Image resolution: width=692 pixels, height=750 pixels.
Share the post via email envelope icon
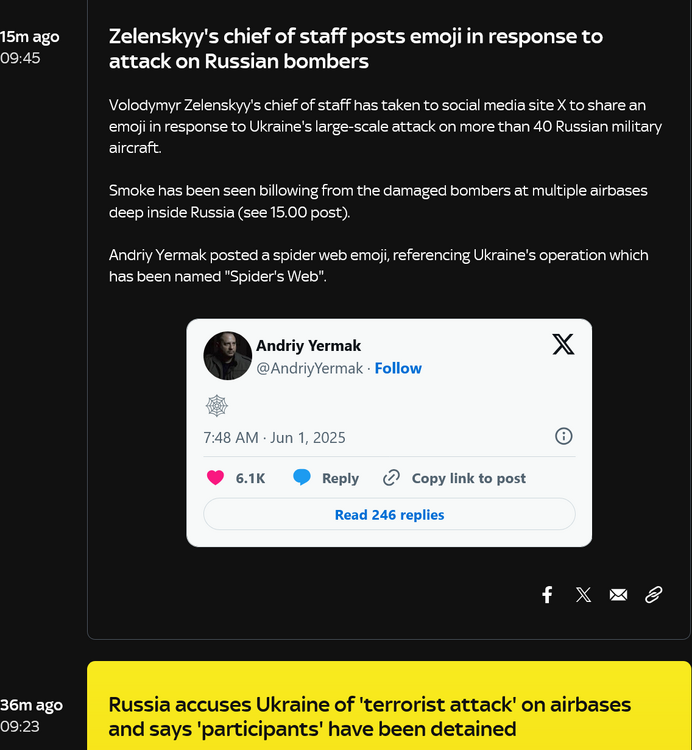point(618,595)
